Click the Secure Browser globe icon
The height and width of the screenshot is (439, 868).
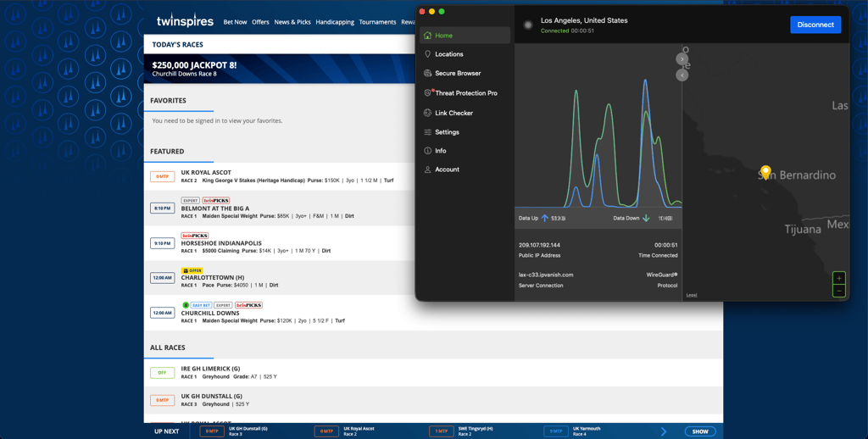tap(427, 73)
